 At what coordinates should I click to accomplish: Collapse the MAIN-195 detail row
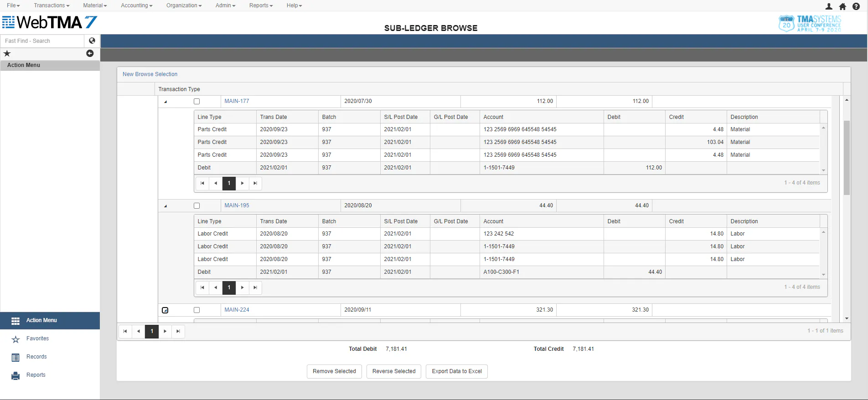point(165,206)
